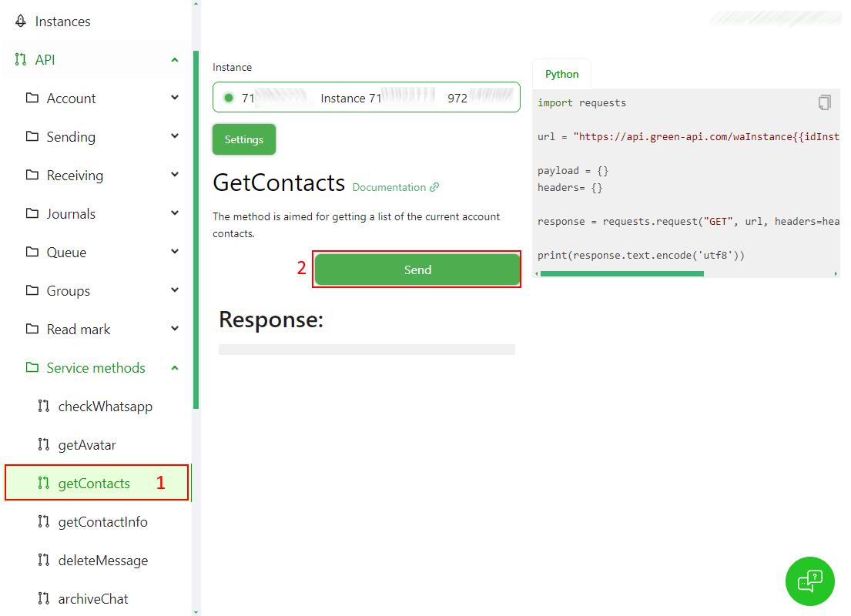Viewport: 851px width, 616px height.
Task: Click the Journals folder label
Action: [71, 214]
